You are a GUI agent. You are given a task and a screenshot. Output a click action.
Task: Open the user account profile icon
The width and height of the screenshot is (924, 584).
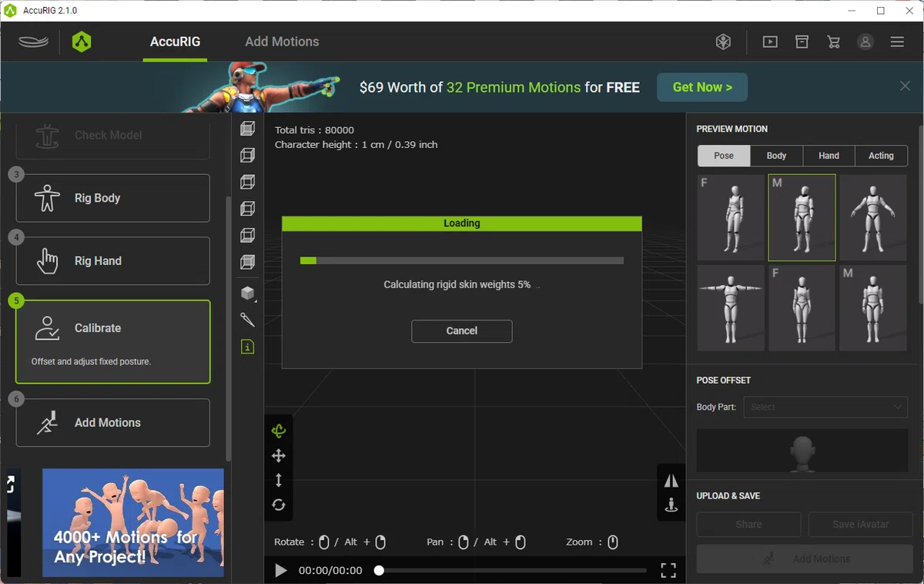(x=865, y=42)
